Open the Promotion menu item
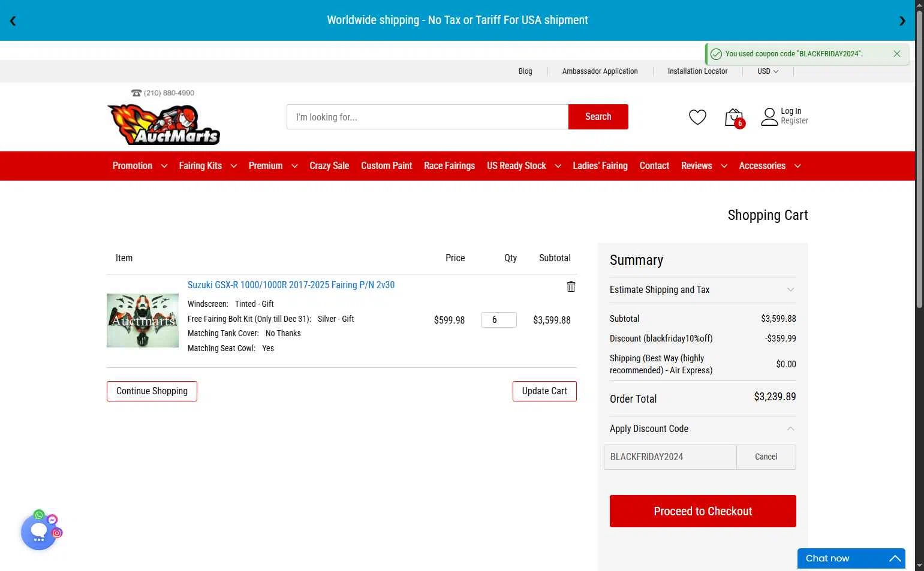The width and height of the screenshot is (924, 571). tap(133, 166)
